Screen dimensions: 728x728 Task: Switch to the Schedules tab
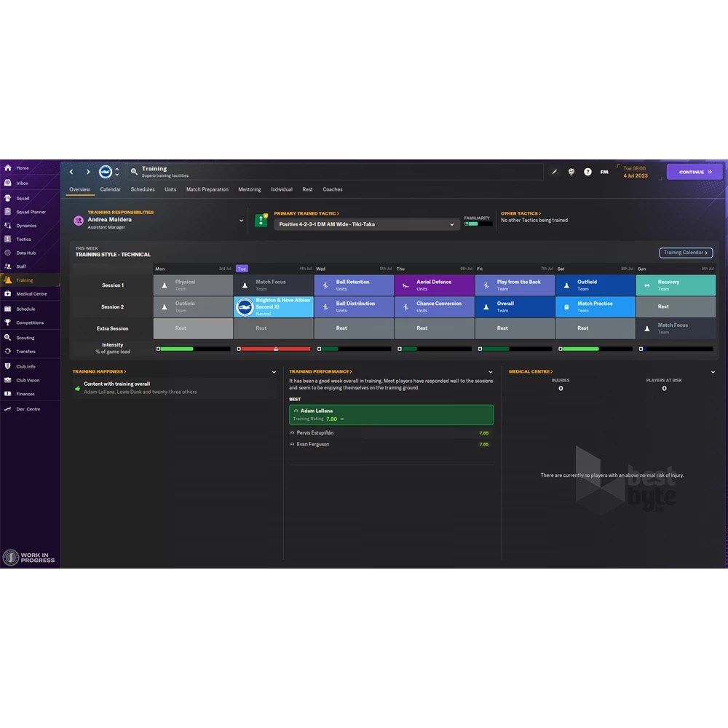point(143,189)
